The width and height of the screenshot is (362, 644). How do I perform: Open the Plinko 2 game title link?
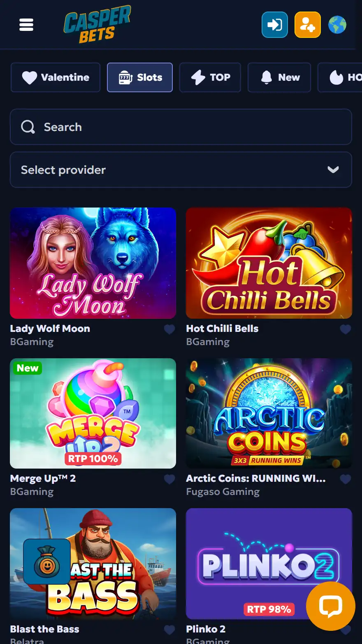click(x=206, y=629)
